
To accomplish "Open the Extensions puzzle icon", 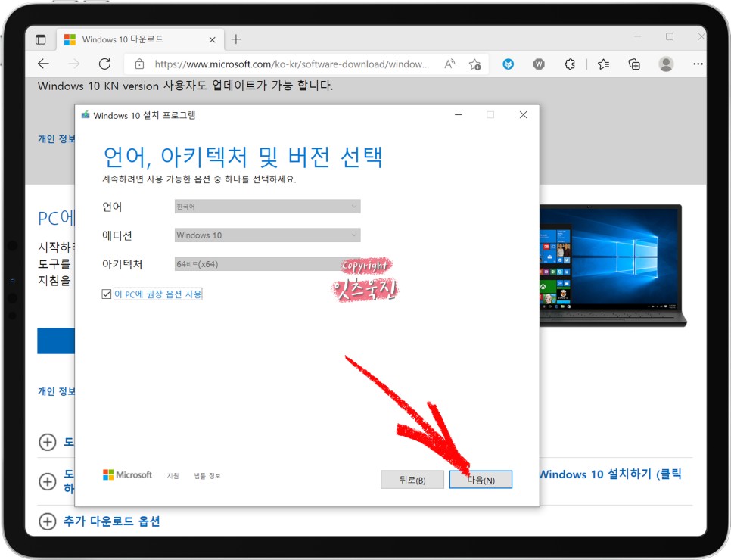I will [x=570, y=64].
